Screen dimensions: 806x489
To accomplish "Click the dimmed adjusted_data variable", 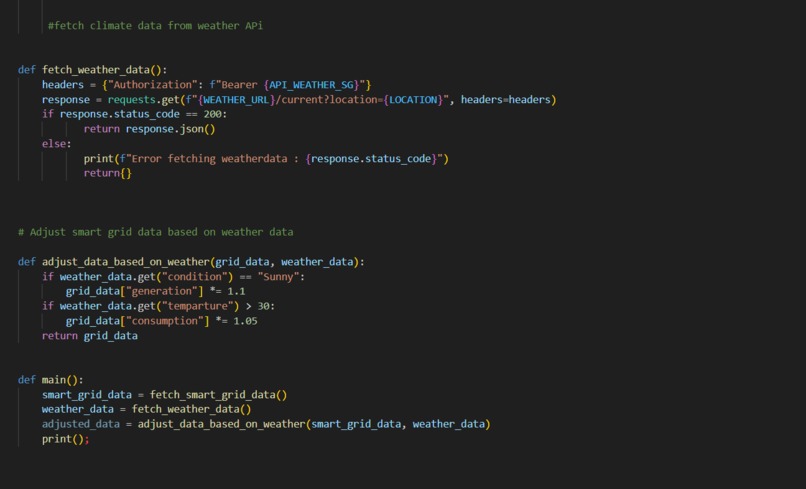I will [x=81, y=424].
